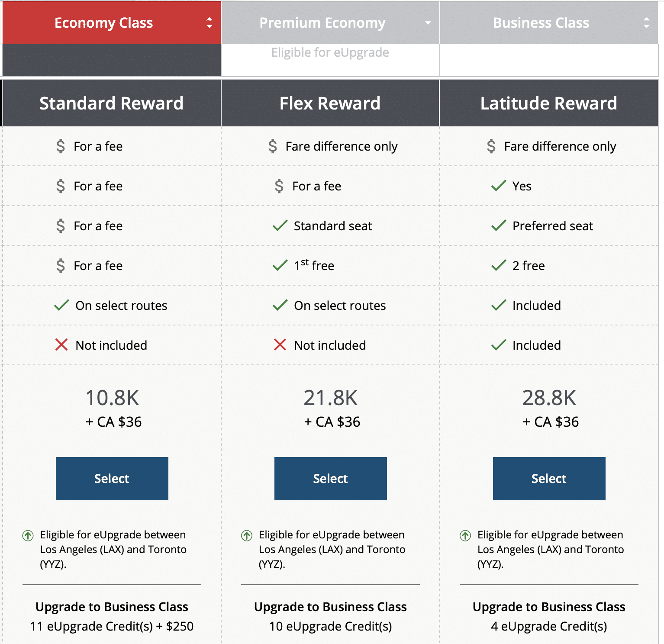
Task: Open the Premium Economy dropdown arrow
Action: click(428, 23)
